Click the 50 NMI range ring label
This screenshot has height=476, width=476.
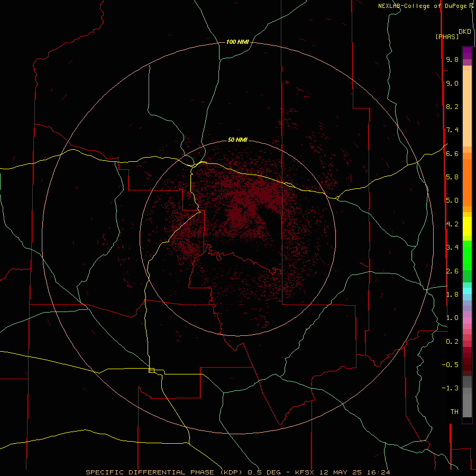click(x=237, y=140)
